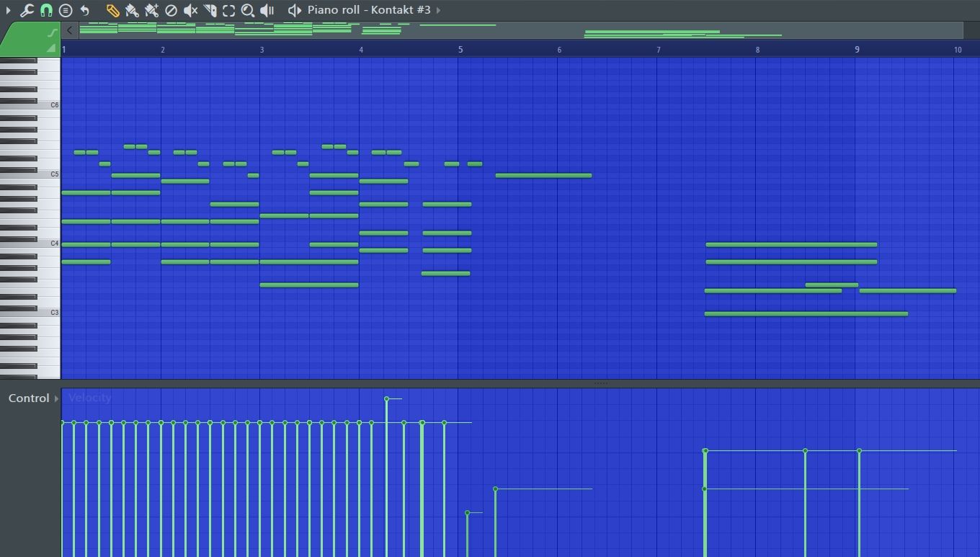Activate the Playback scrub speaker tool
This screenshot has width=980, height=557.
click(267, 10)
